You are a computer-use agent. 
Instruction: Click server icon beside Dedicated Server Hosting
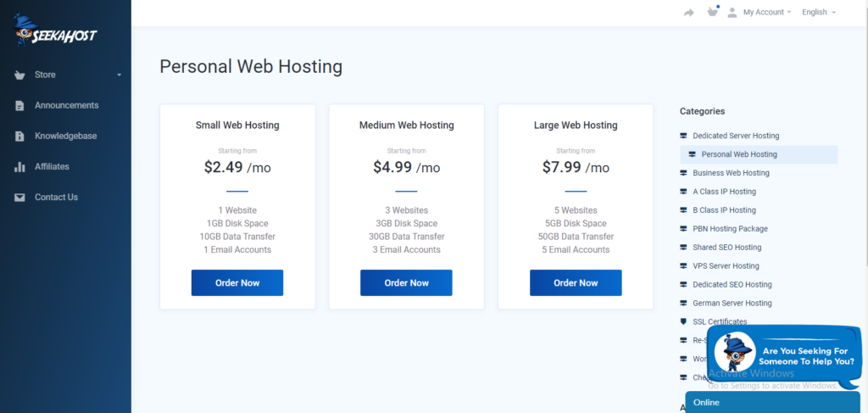tap(684, 136)
